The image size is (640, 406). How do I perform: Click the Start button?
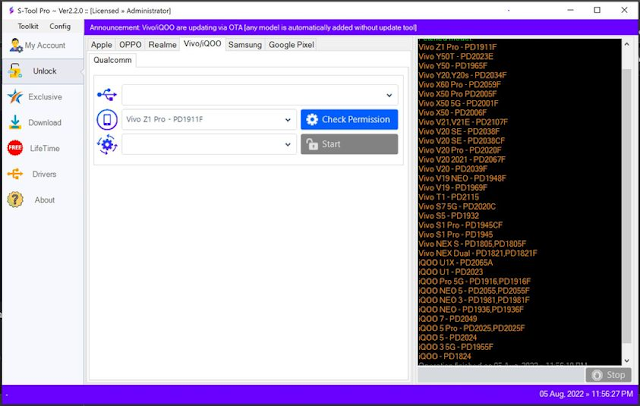[x=349, y=144]
